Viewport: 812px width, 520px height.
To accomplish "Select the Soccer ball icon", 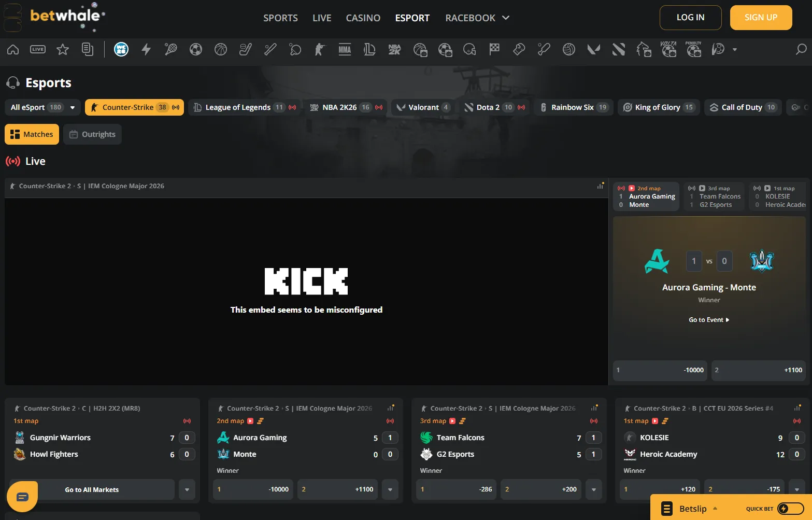I will (196, 49).
